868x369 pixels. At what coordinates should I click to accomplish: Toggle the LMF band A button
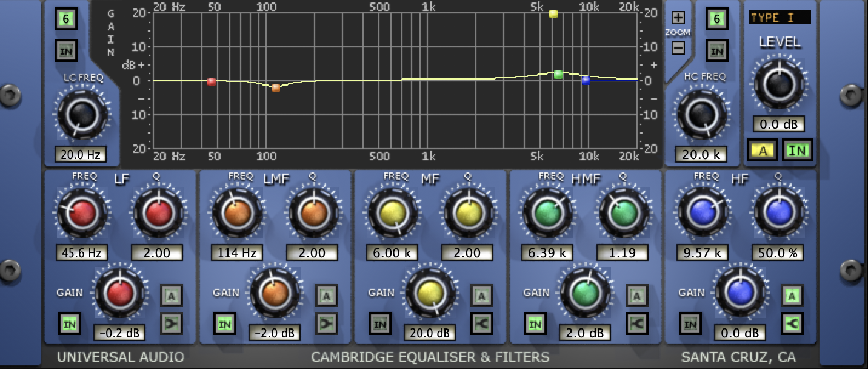(x=327, y=296)
